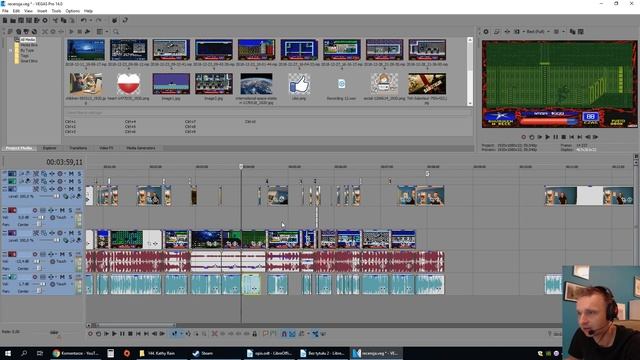Mute the red waveform audio track
Image resolution: width=640 pixels, height=360 pixels.
[62, 254]
